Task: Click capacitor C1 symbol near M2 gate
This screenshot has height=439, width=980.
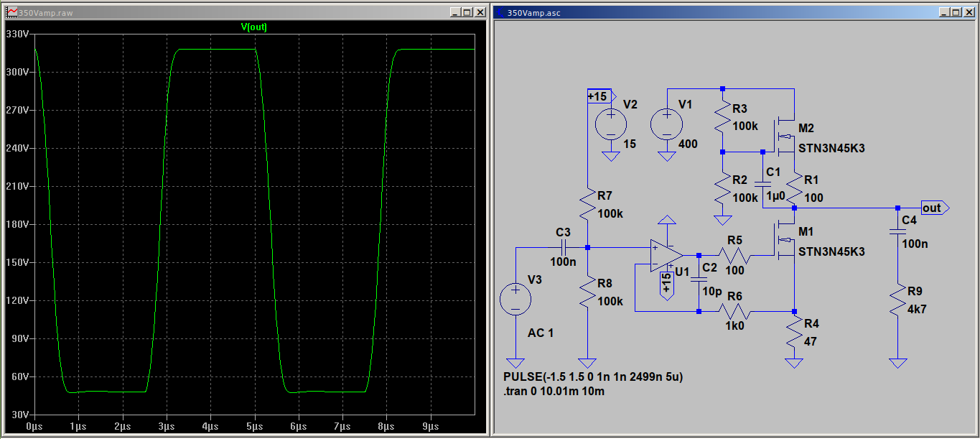Action: pyautogui.click(x=762, y=184)
